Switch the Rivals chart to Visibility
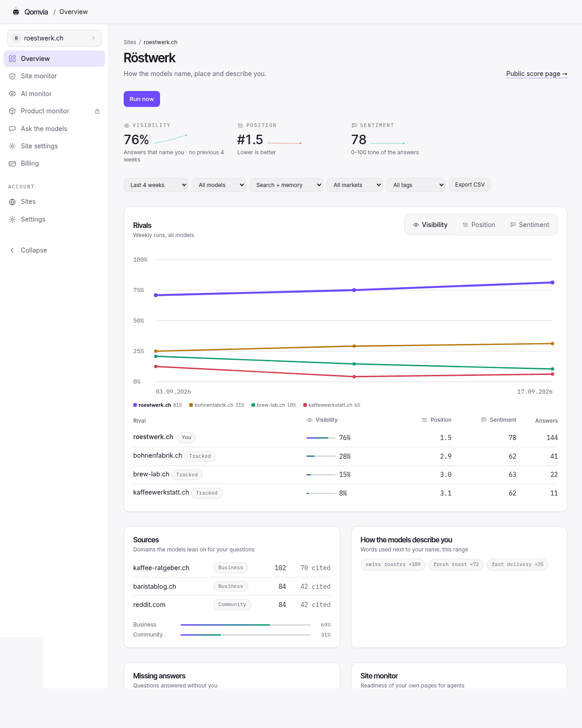This screenshot has width=582, height=728. [x=430, y=225]
